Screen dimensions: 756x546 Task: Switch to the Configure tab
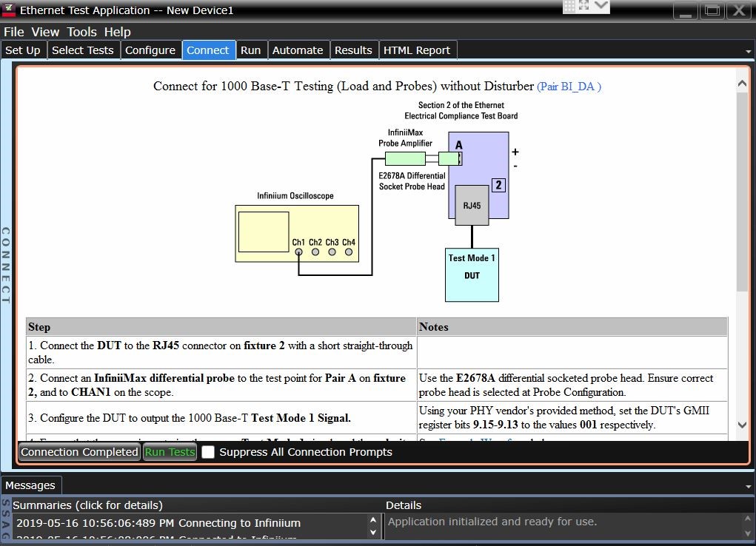(x=151, y=50)
